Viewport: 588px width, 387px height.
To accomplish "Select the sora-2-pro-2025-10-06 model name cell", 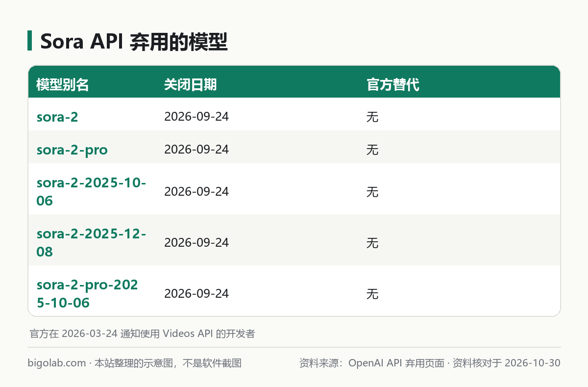I will click(x=88, y=294).
